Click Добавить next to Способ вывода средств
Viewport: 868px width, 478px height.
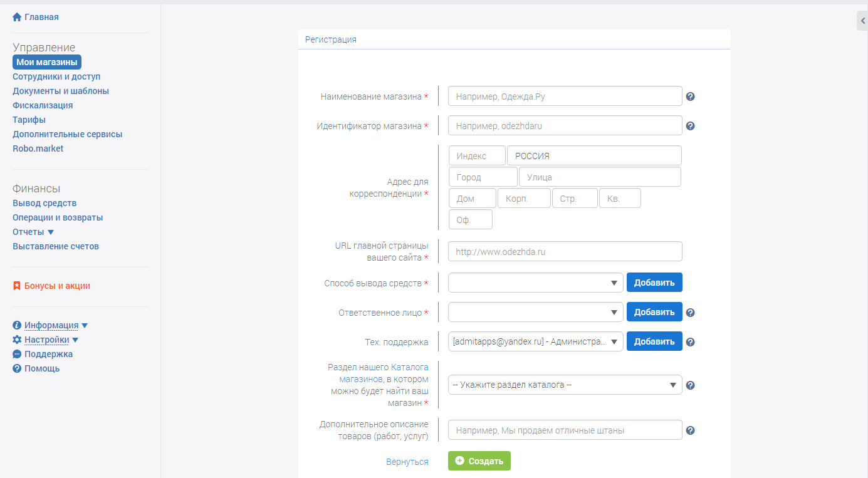[654, 283]
